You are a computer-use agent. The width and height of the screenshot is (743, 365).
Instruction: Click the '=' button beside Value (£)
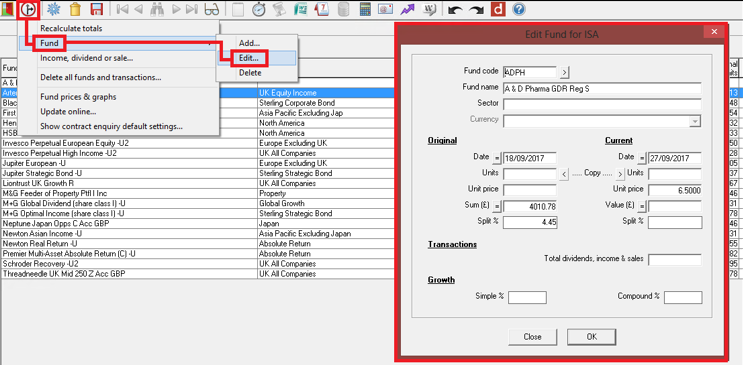pos(643,207)
